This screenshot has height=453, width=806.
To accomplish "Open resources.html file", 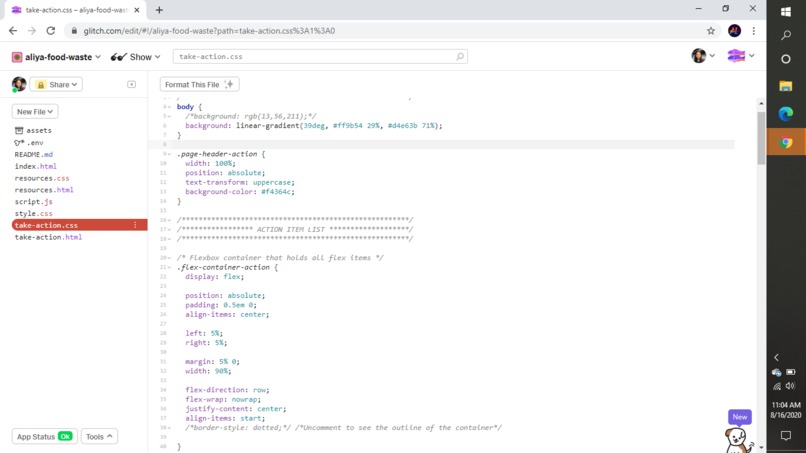I will click(44, 190).
